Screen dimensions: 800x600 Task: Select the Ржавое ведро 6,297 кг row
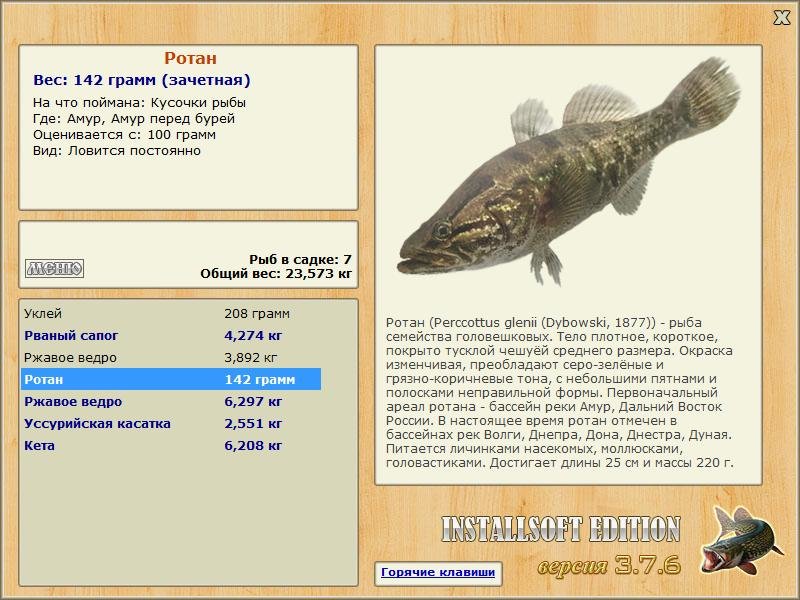click(171, 402)
